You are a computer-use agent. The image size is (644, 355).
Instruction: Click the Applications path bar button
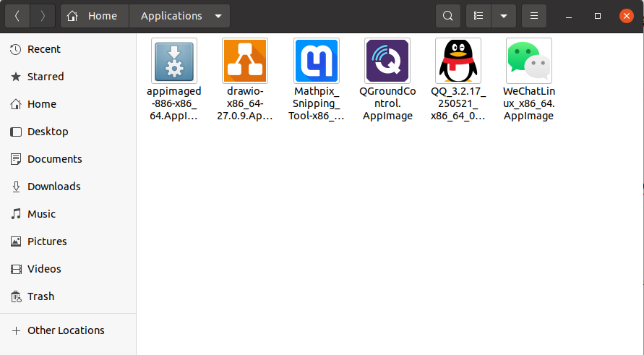click(179, 16)
